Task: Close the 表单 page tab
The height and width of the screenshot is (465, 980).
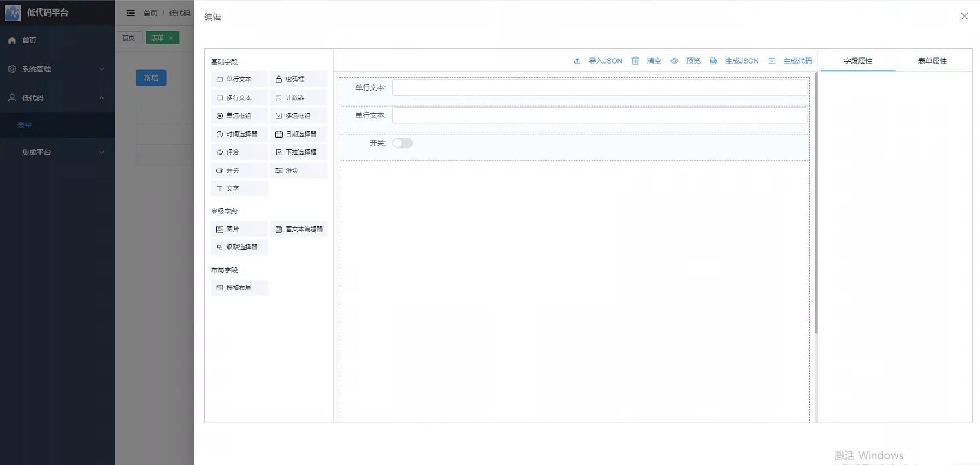Action: coord(171,38)
